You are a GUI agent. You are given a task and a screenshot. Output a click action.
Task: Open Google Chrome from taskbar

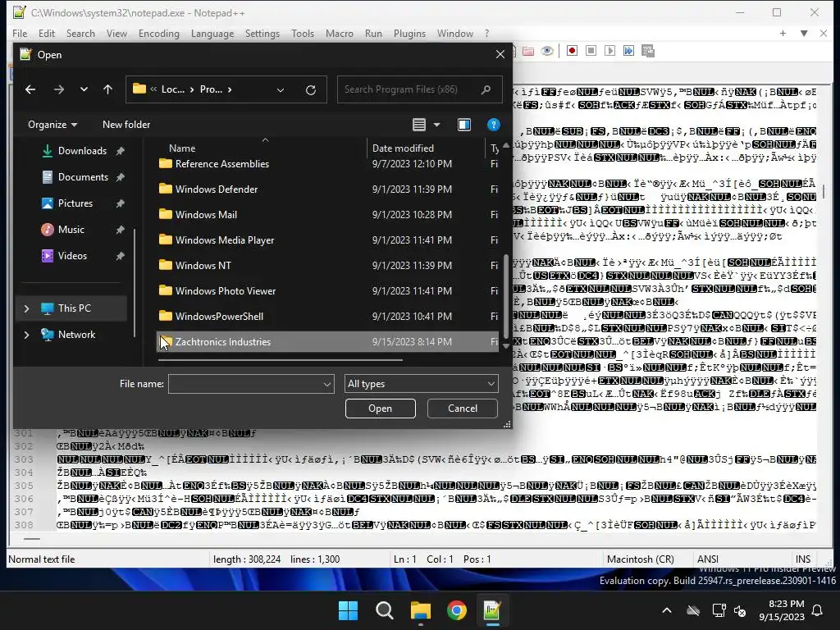457,610
